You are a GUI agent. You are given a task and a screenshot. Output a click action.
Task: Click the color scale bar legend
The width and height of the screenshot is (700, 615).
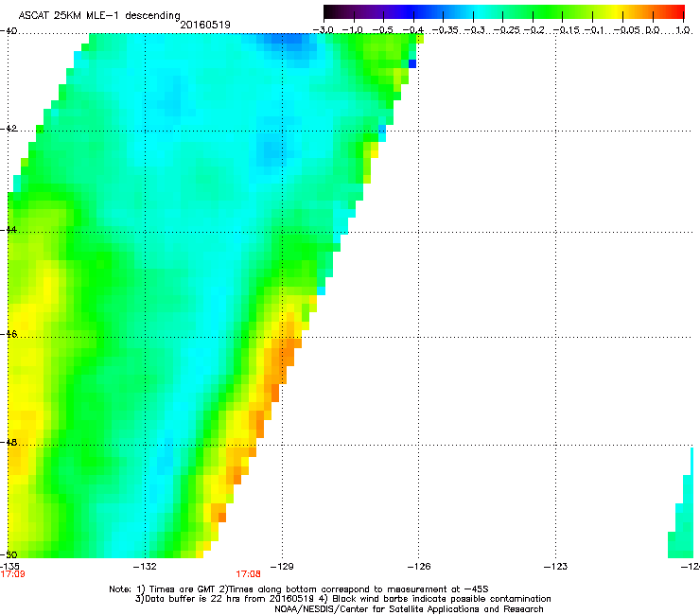point(504,11)
